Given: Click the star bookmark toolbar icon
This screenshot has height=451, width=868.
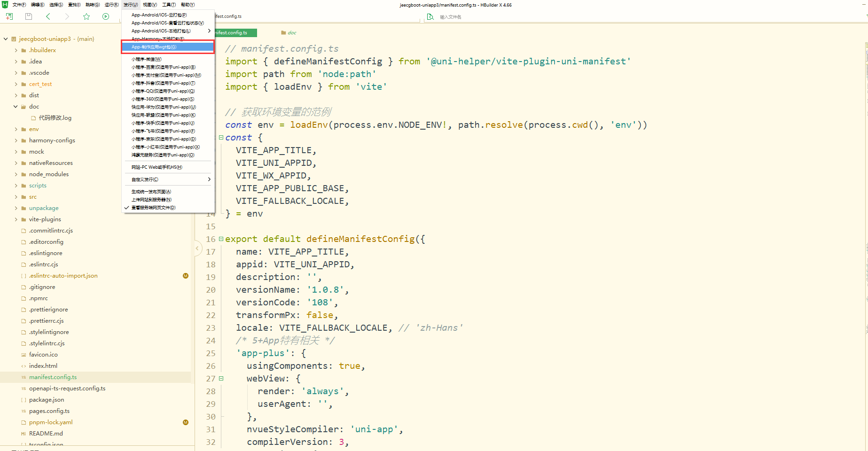Looking at the screenshot, I should tap(86, 16).
